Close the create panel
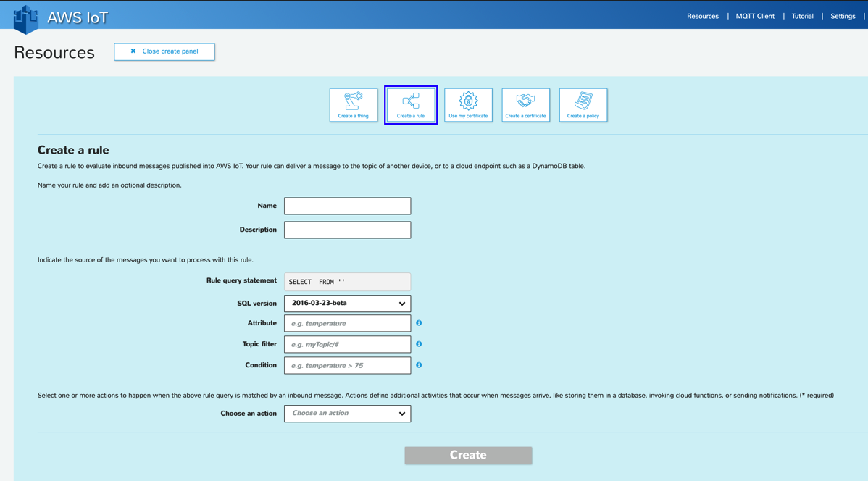 [164, 51]
